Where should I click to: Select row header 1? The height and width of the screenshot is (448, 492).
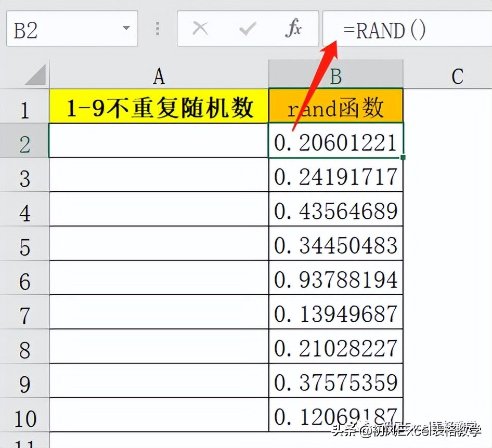coord(25,107)
